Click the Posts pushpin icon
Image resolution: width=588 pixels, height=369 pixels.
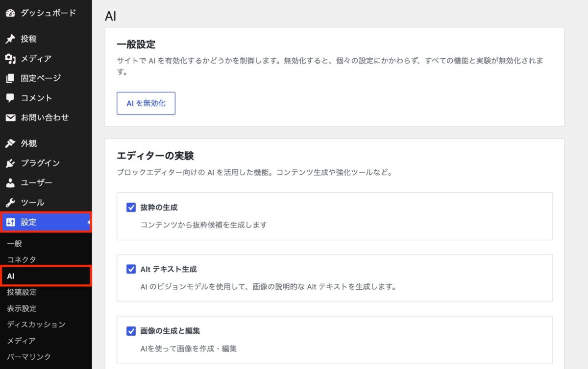10,39
